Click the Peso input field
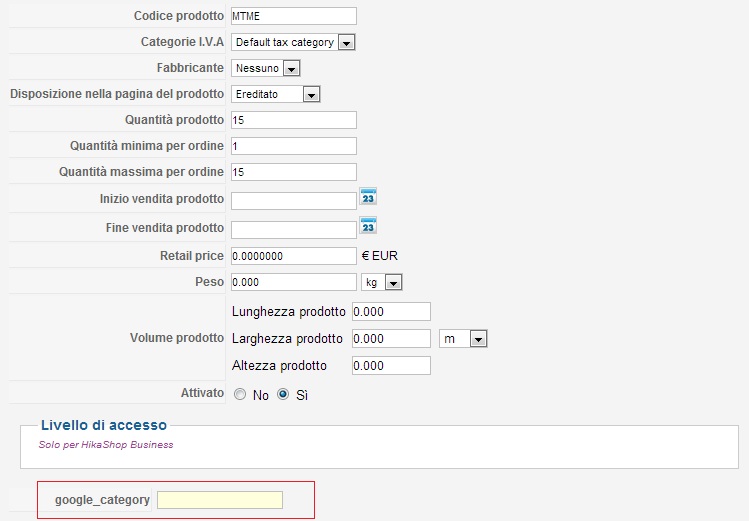This screenshot has height=521, width=749. [293, 282]
